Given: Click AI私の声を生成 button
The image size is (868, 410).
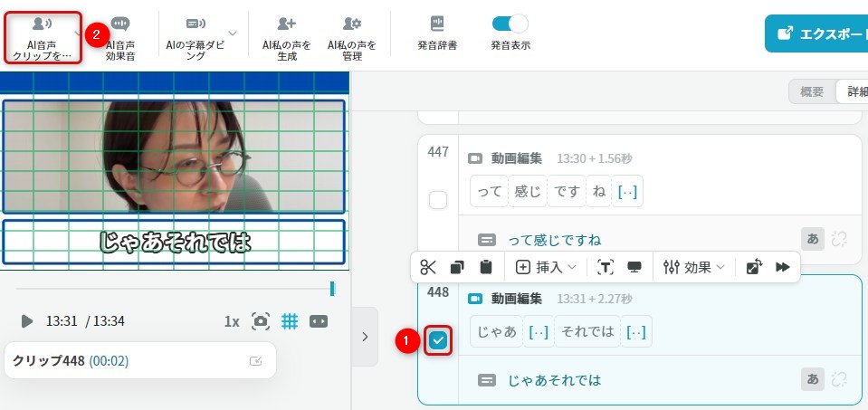Looking at the screenshot, I should coord(287,37).
